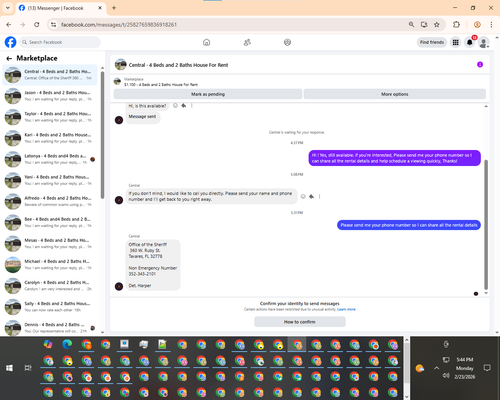Open the Groups icon in top navigation
Screen dimensions: 500x400
tap(287, 42)
